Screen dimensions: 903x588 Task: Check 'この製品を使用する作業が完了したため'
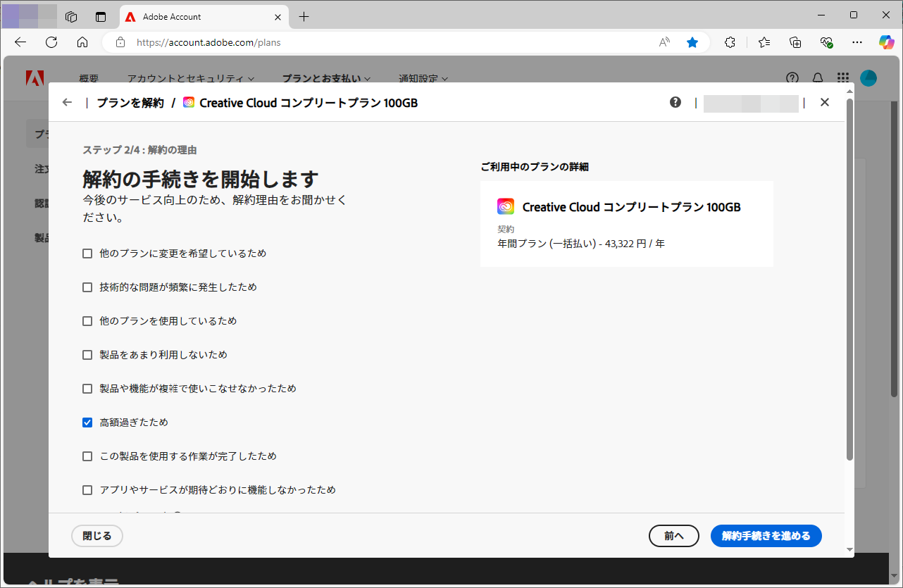coord(87,456)
